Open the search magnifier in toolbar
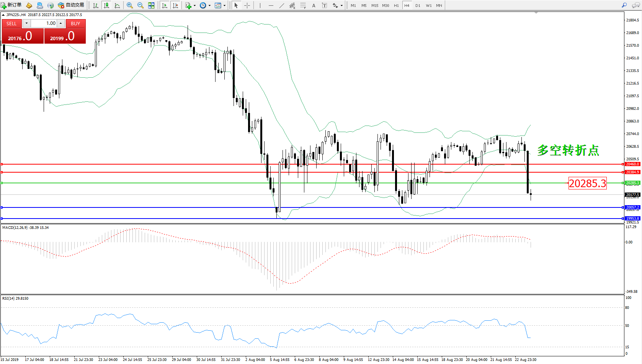This screenshot has height=364, width=642. tap(624, 5)
